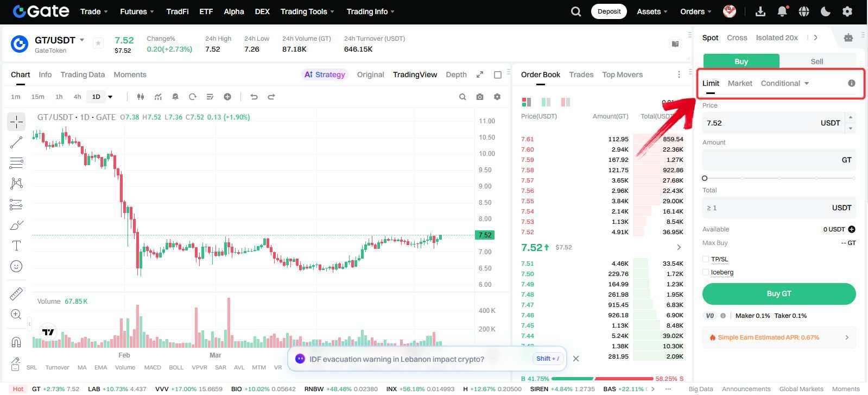Show only sell orders in order book

[x=566, y=102]
